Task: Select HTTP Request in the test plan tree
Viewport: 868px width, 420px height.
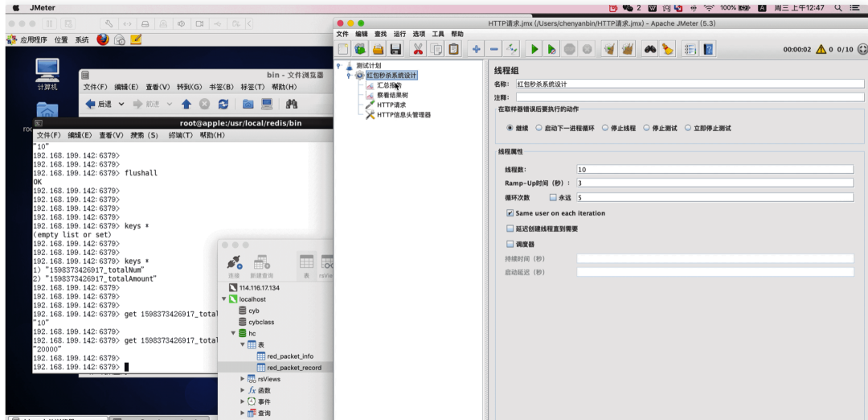Action: [391, 105]
